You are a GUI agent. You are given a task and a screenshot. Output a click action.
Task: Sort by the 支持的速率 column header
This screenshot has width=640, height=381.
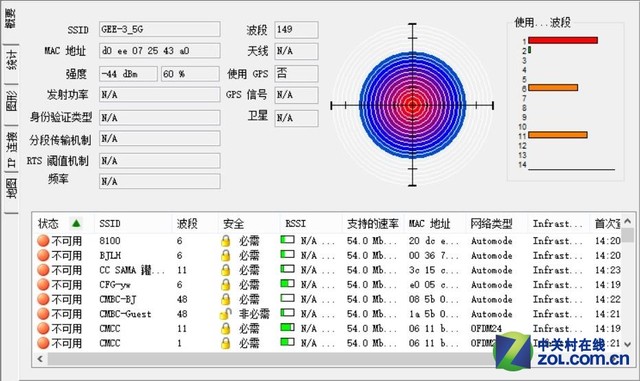coord(373,223)
